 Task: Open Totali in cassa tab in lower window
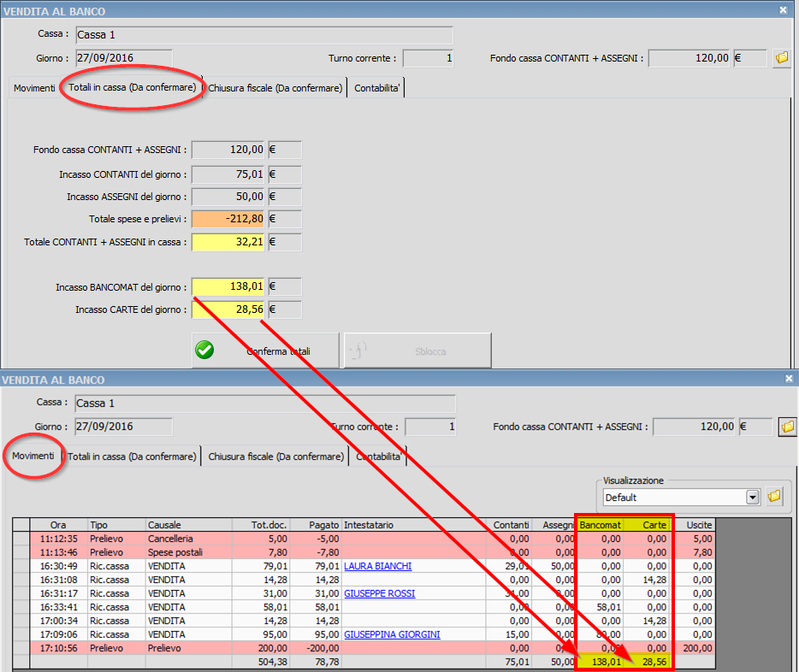(132, 457)
